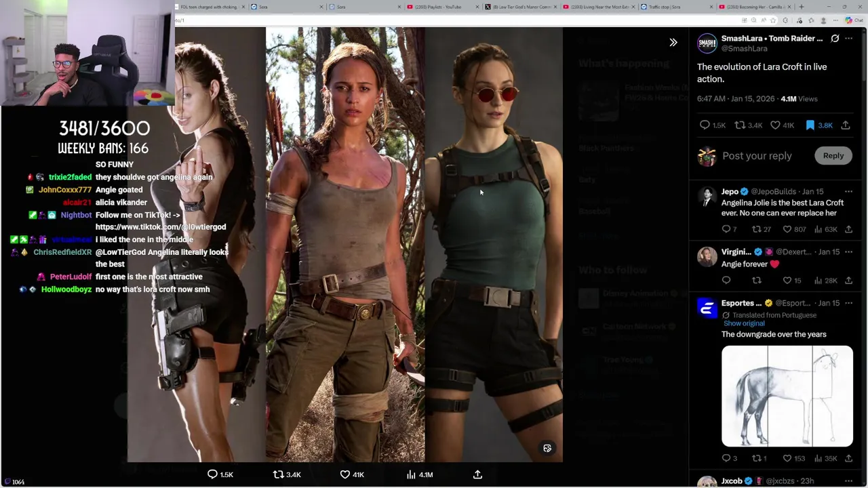Open the more menu on Esportes reply

(848, 303)
